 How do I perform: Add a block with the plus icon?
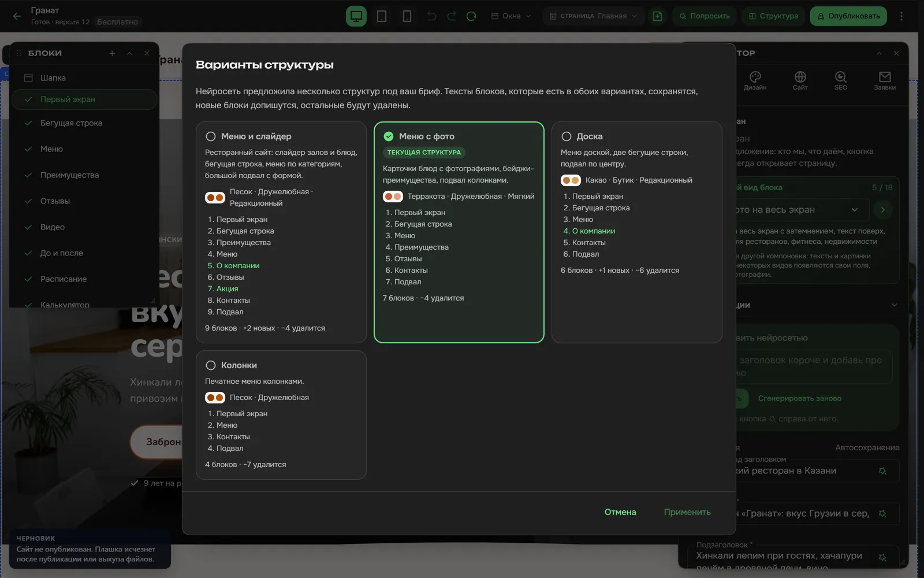click(112, 53)
